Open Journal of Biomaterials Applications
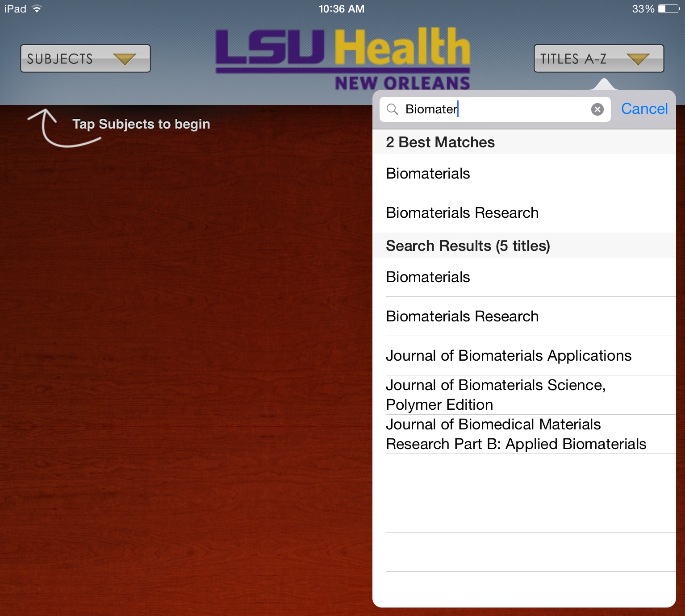This screenshot has width=685, height=616. [x=524, y=356]
